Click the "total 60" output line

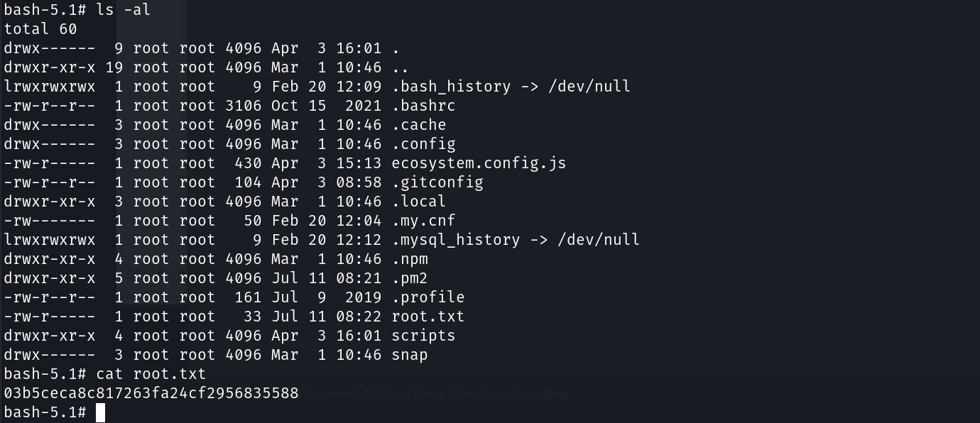(x=40, y=29)
